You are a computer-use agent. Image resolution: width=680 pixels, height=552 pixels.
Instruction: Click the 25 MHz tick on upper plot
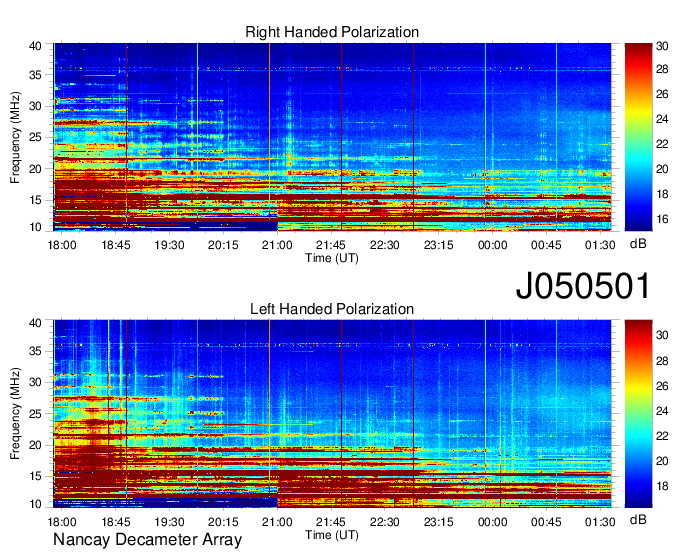pos(36,137)
